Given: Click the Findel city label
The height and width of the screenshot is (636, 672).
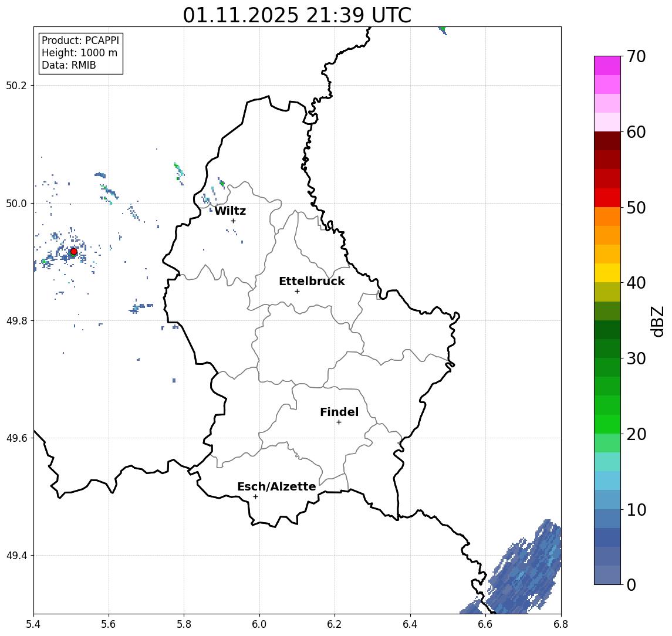Looking at the screenshot, I should 339,412.
